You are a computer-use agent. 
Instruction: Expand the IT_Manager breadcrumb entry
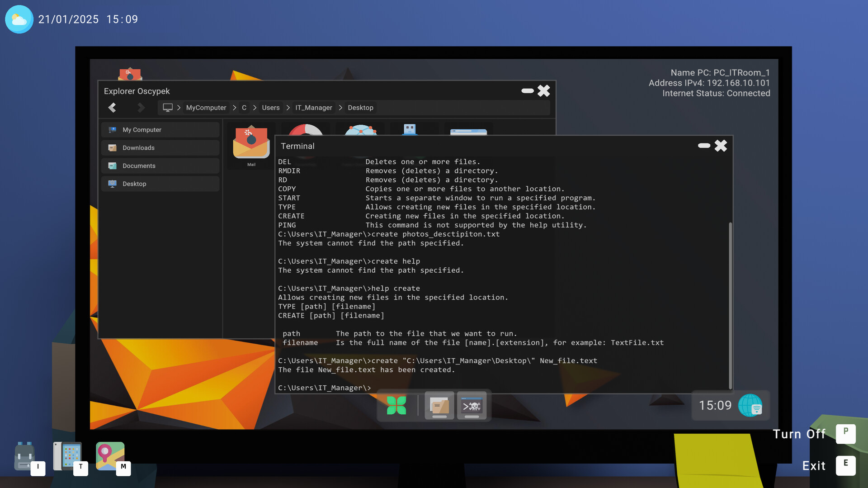pos(314,108)
